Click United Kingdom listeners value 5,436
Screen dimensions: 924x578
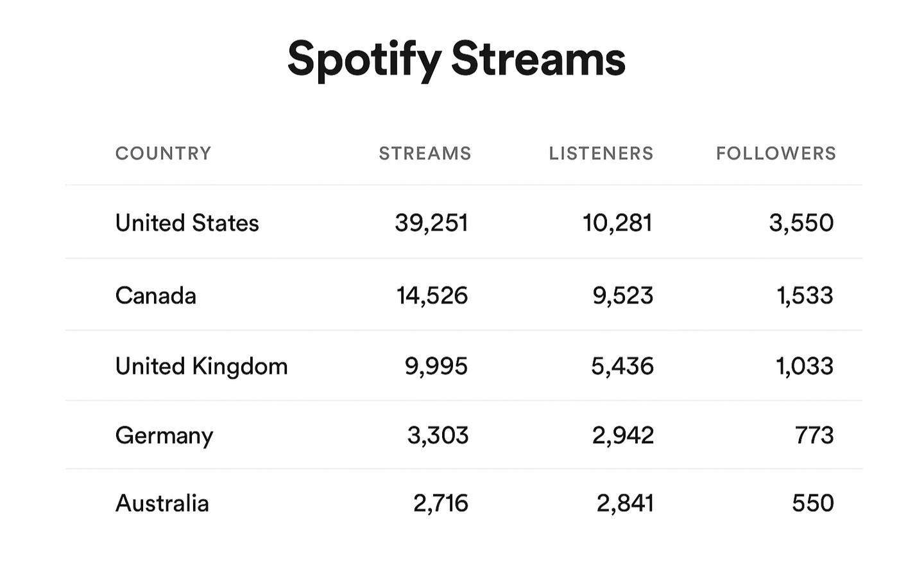622,366
